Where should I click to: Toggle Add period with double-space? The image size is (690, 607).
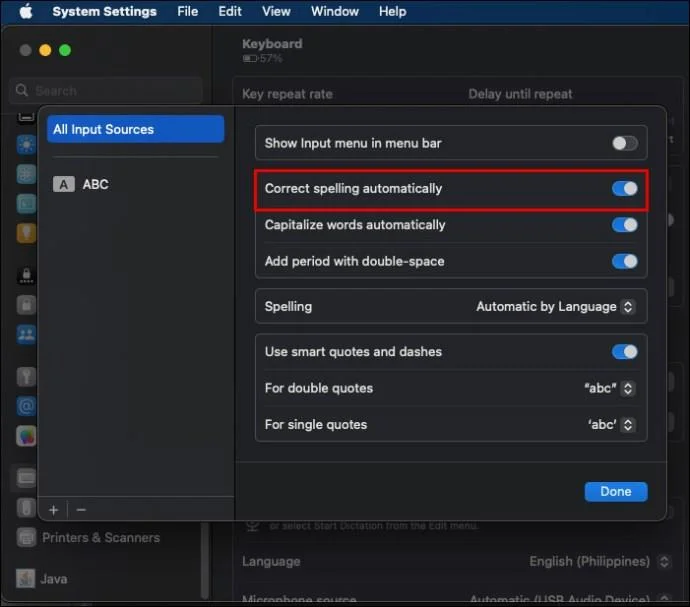pyautogui.click(x=624, y=261)
